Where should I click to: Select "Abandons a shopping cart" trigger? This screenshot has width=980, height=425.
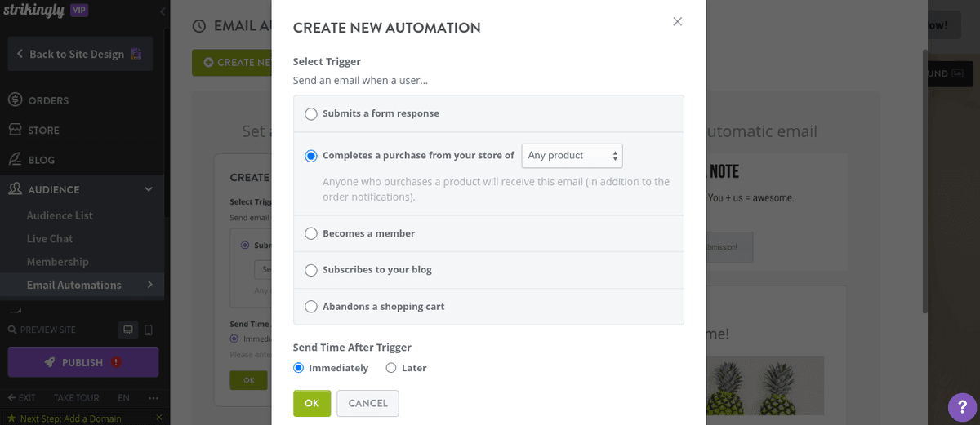[x=311, y=307]
